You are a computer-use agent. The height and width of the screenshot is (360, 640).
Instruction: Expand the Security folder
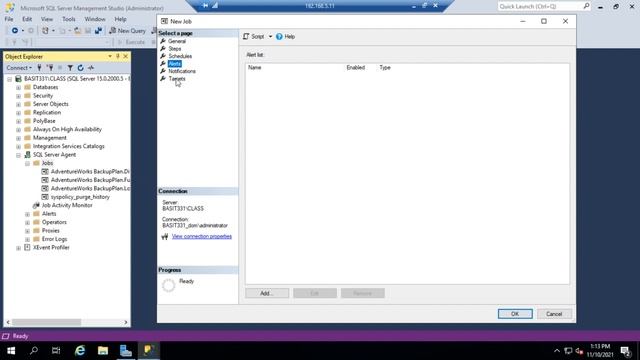18,96
